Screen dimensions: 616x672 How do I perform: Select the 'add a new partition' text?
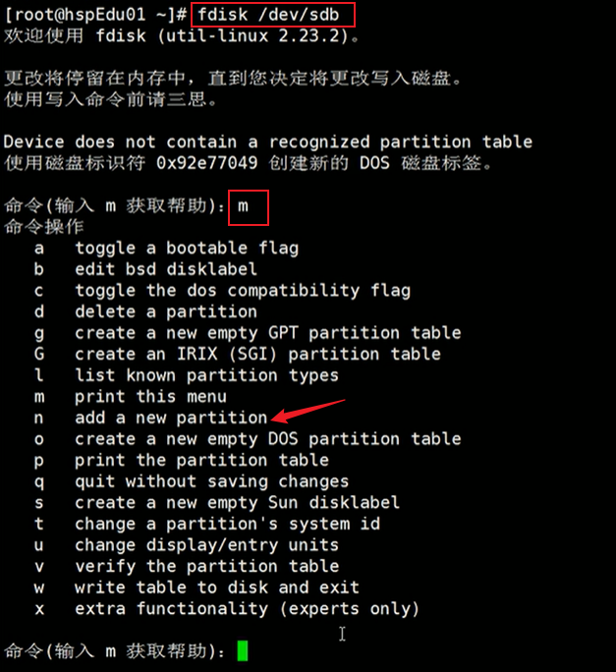pos(171,418)
